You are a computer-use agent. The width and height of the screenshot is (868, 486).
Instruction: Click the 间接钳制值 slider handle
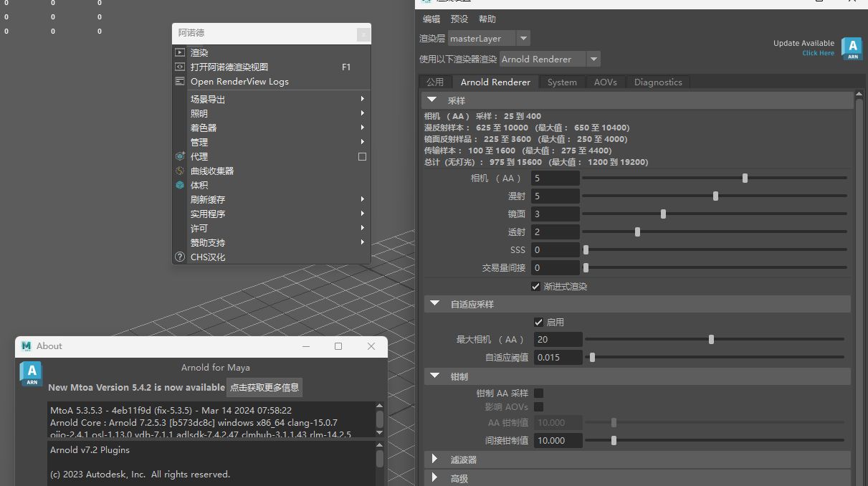[614, 440]
